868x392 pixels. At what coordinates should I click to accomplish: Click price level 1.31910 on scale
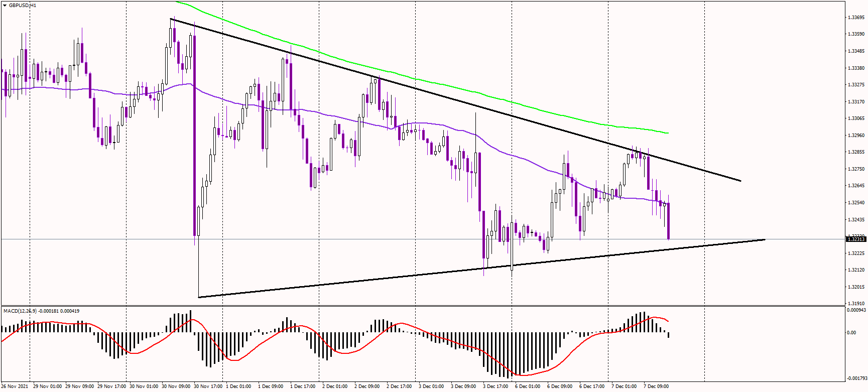(x=856, y=304)
